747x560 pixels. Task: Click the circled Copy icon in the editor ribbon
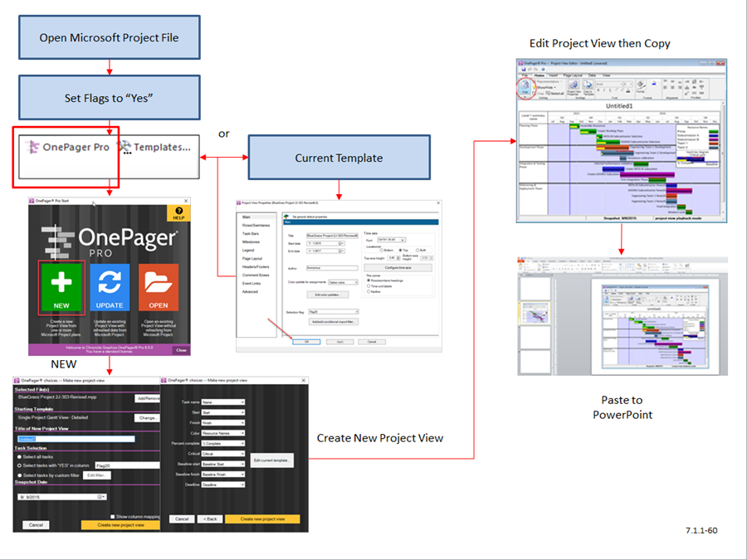[x=525, y=86]
